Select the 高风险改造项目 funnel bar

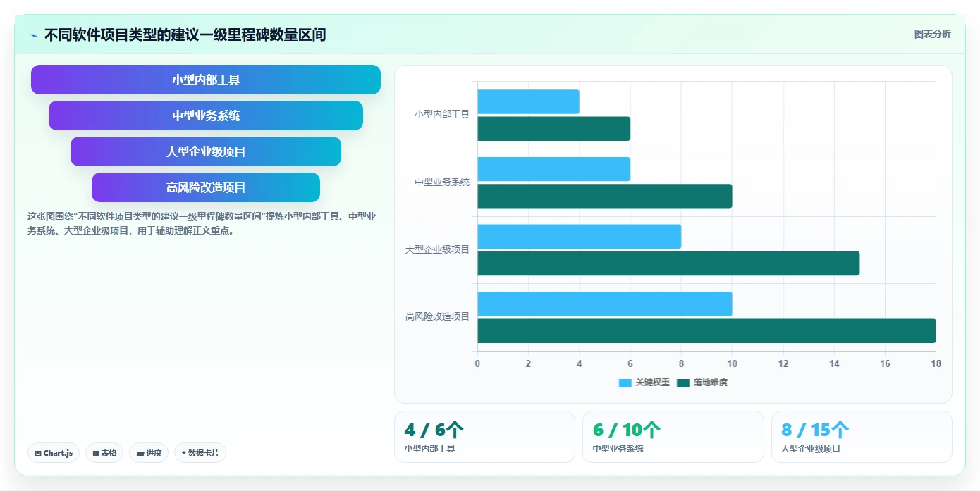pyautogui.click(x=206, y=187)
